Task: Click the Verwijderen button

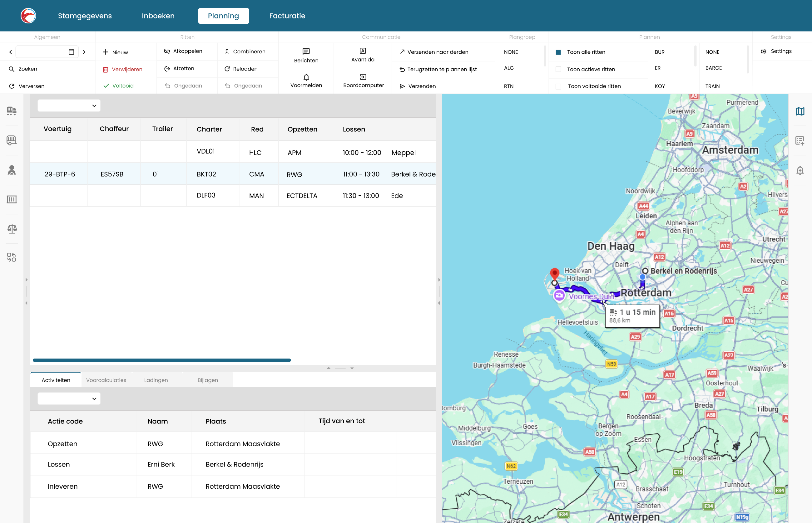Action: [123, 69]
